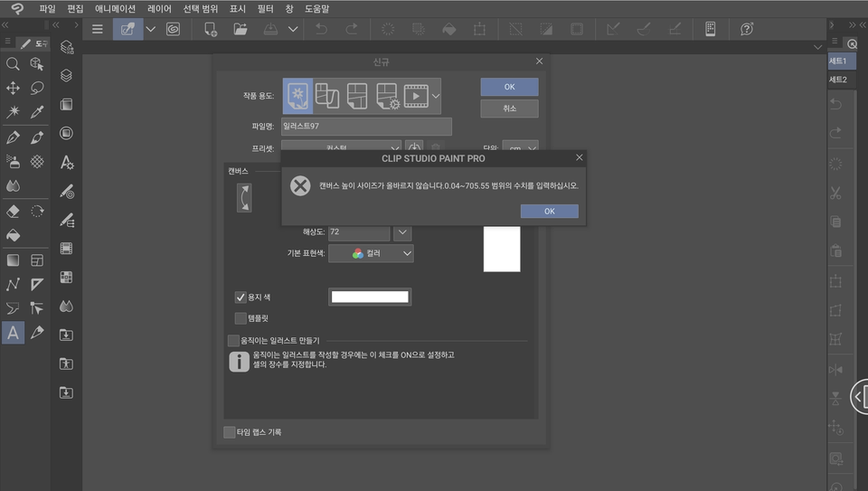The image size is (868, 491).
Task: Select the Blend tool droplets icon
Action: 13,186
